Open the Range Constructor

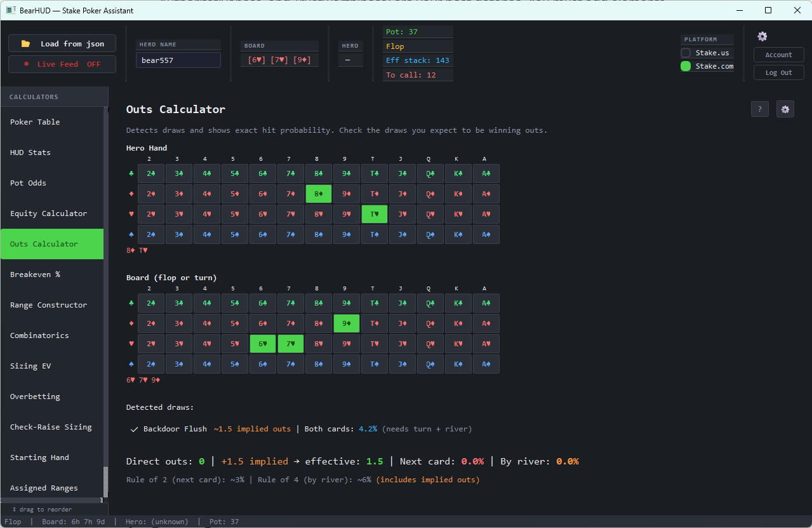click(52, 305)
